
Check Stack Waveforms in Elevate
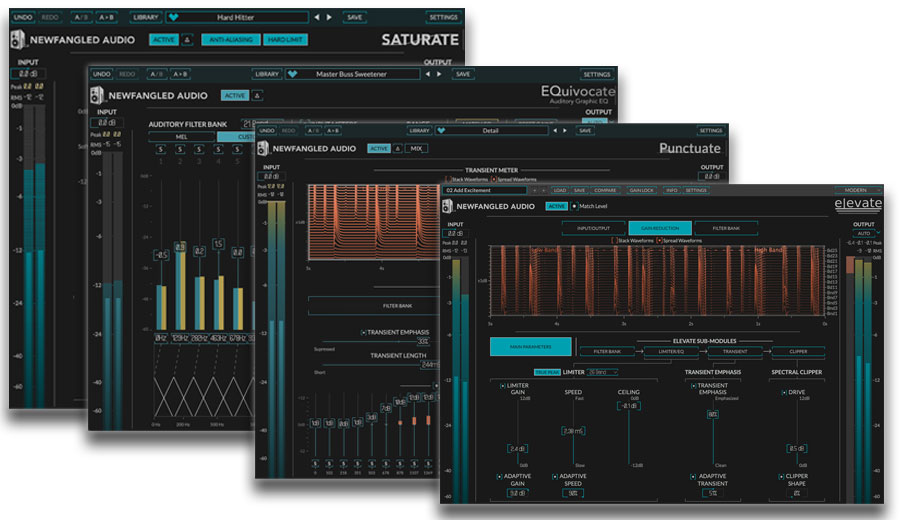[614, 240]
